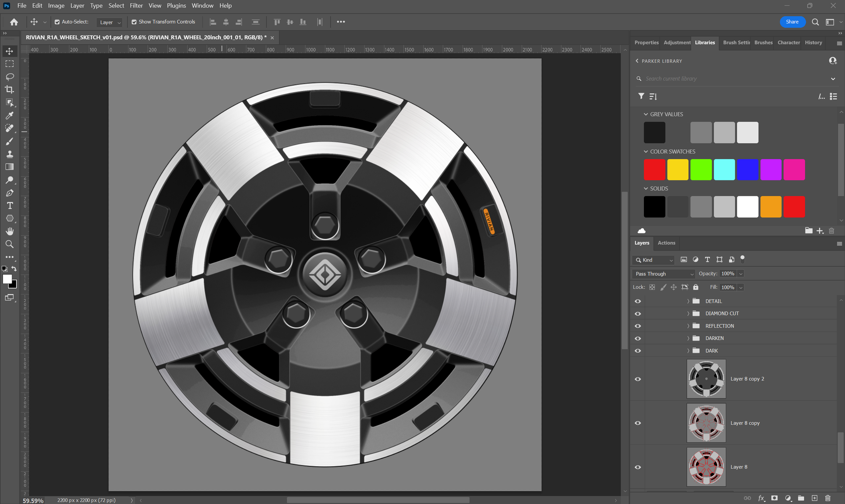Toggle Show Transform Controls checkbox

pyautogui.click(x=134, y=22)
